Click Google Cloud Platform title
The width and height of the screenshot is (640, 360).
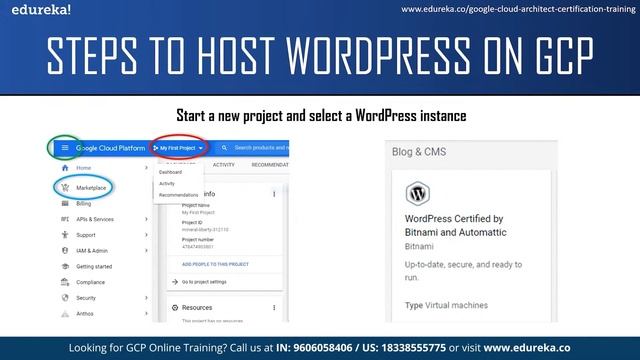click(x=111, y=148)
